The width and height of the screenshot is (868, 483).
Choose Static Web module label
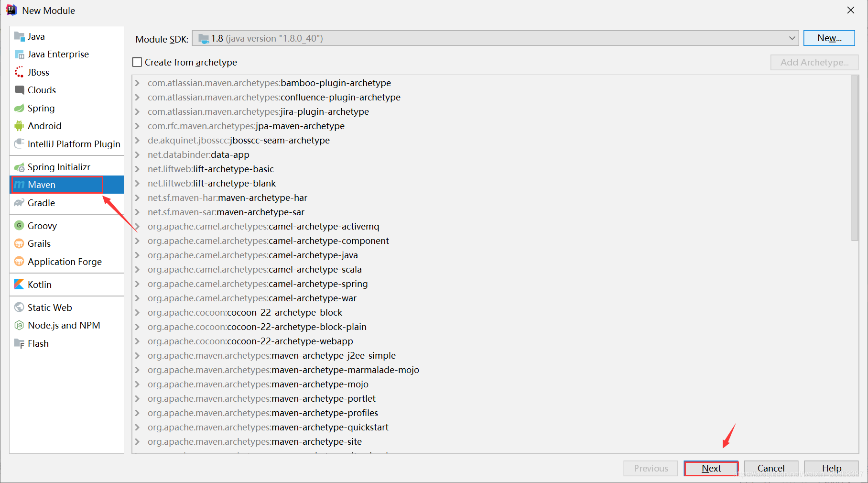tap(50, 307)
